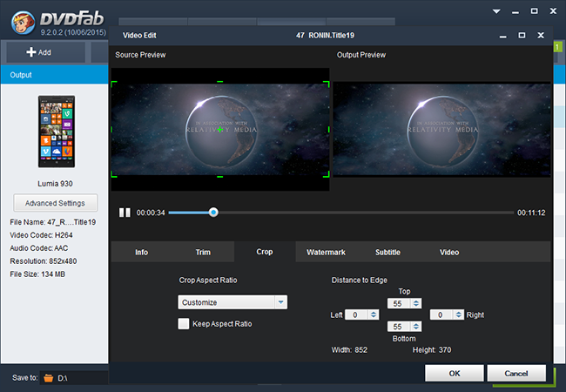Minimize the Video Edit dialog
The image size is (566, 392).
502,36
